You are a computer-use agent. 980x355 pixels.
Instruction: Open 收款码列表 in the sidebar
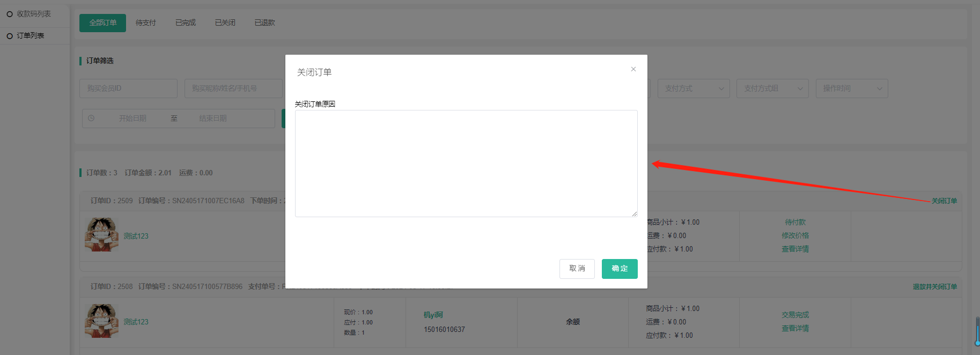(33, 14)
